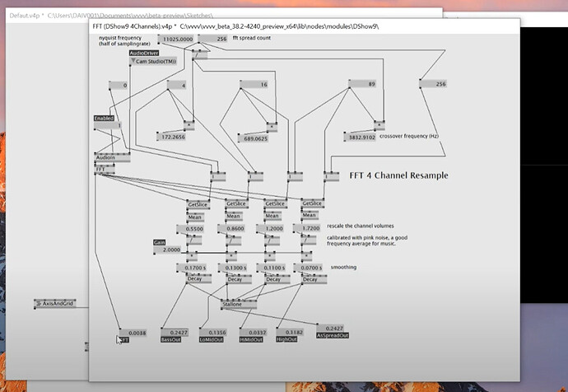Click the 'rescale the channel volumes' comment

point(361,226)
